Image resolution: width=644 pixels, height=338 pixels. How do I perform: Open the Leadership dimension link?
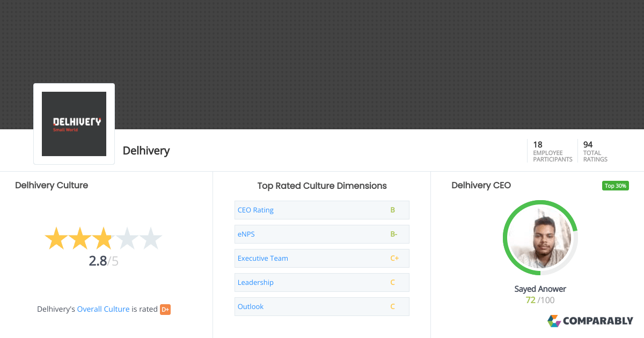[x=255, y=282]
